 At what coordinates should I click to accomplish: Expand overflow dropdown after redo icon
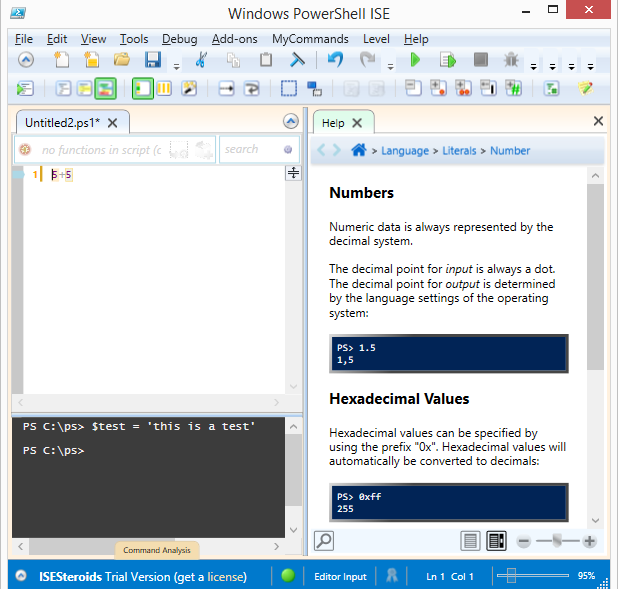pos(391,67)
